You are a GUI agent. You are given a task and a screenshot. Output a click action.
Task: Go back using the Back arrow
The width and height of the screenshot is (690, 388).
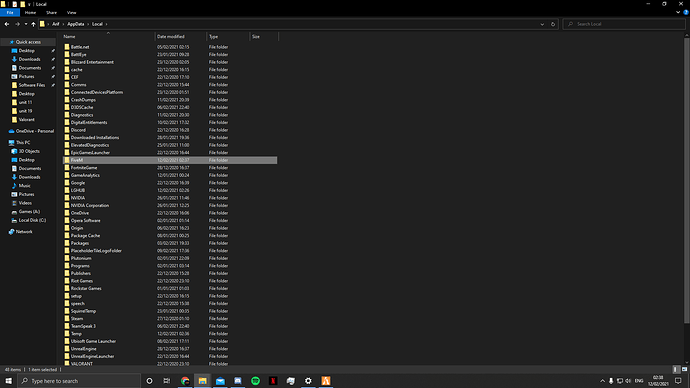click(x=7, y=24)
